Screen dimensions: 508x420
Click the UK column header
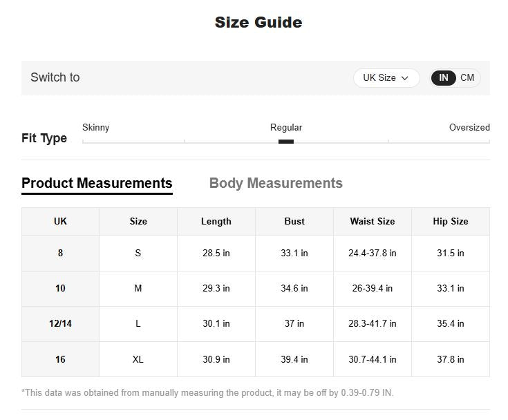pos(60,222)
